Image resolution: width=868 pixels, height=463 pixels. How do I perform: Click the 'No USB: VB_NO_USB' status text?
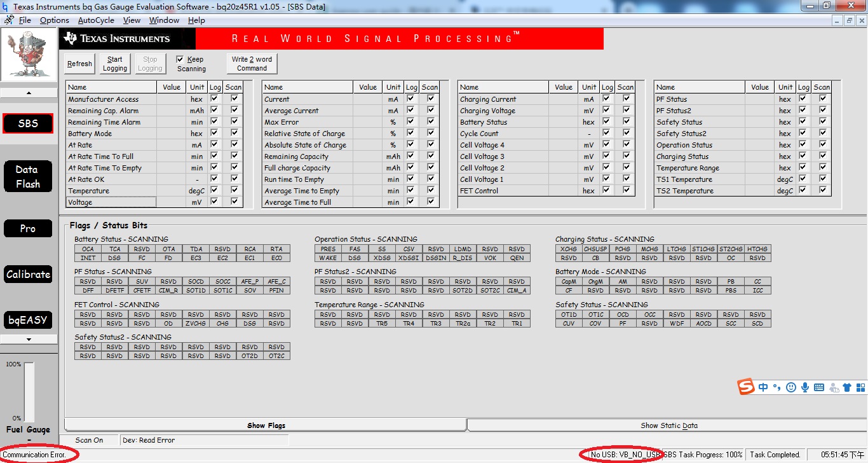click(626, 455)
